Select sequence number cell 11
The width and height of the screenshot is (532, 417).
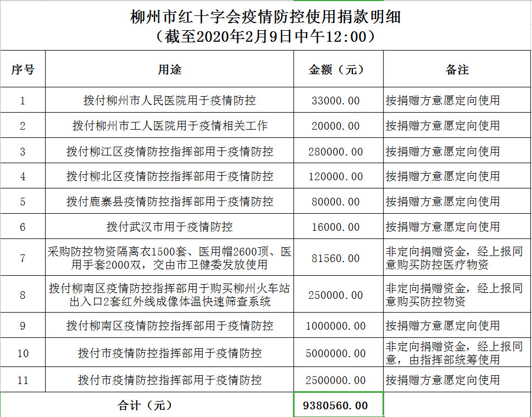tap(23, 379)
